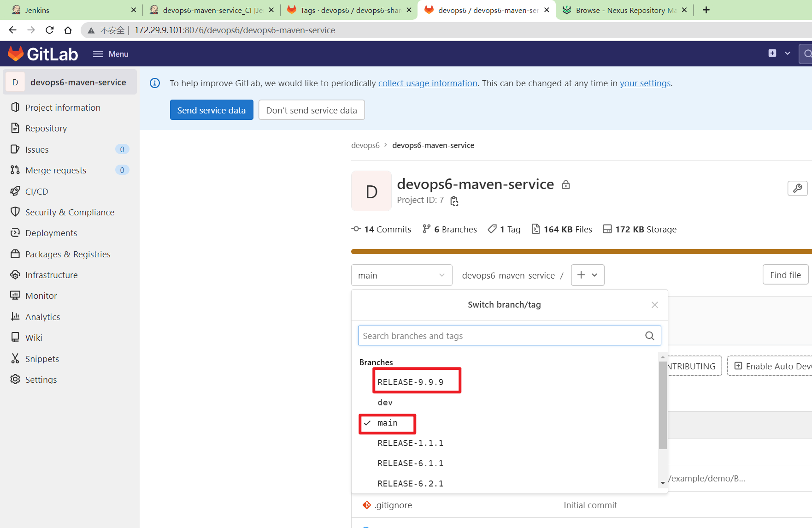Expand the header create dropdown arrow

pyautogui.click(x=788, y=53)
